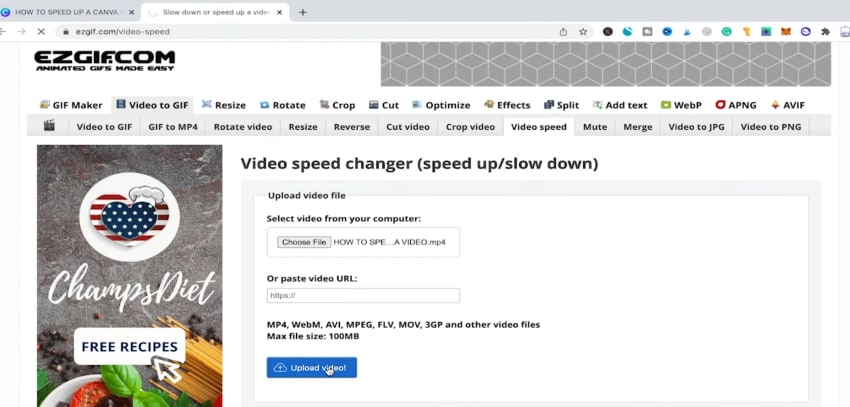
Task: Stop loading the page with the X button
Action: (41, 31)
